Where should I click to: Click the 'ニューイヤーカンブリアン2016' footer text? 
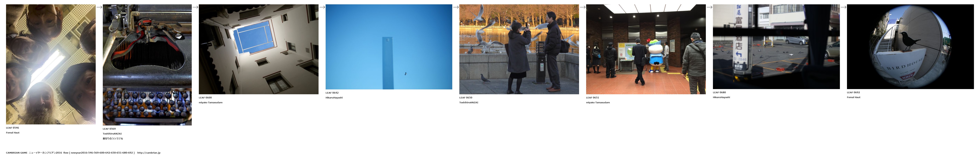[x=45, y=153]
